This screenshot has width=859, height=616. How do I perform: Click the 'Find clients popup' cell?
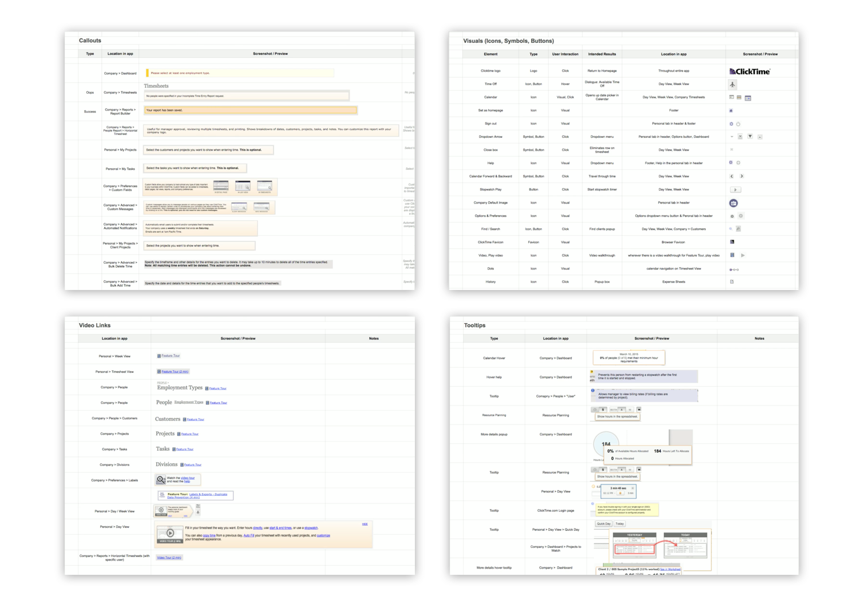[602, 229]
